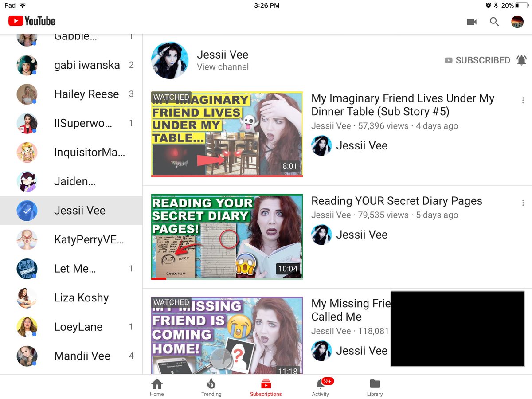This screenshot has width=532, height=399.
Task: Tap the Wi-Fi icon in the status bar
Action: [22, 5]
